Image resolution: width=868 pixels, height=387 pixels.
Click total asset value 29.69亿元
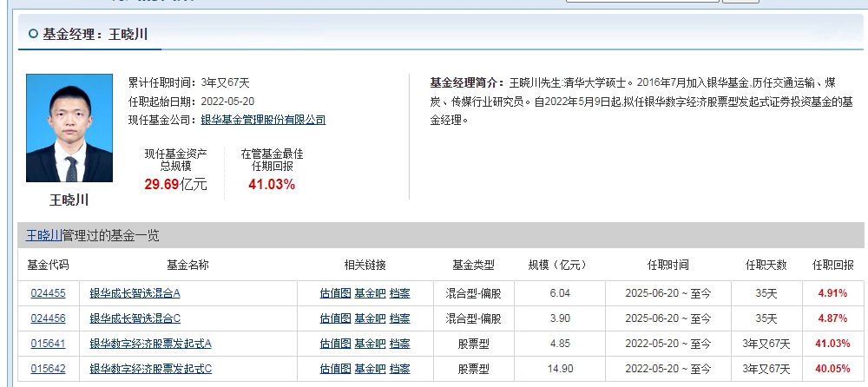175,184
